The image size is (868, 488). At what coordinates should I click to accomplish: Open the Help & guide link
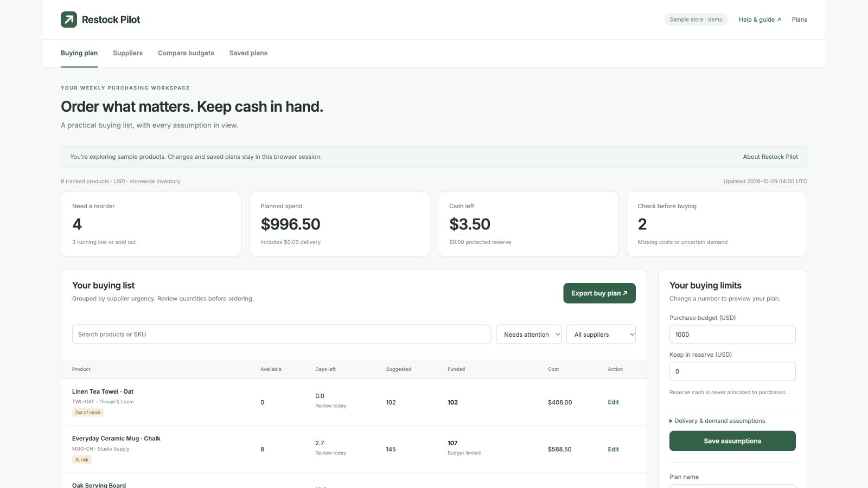pyautogui.click(x=759, y=20)
